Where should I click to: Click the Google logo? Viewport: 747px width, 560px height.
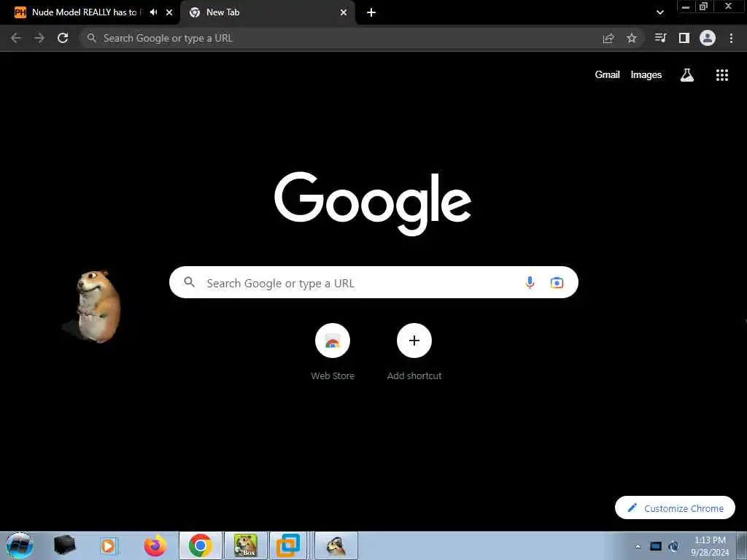point(373,203)
